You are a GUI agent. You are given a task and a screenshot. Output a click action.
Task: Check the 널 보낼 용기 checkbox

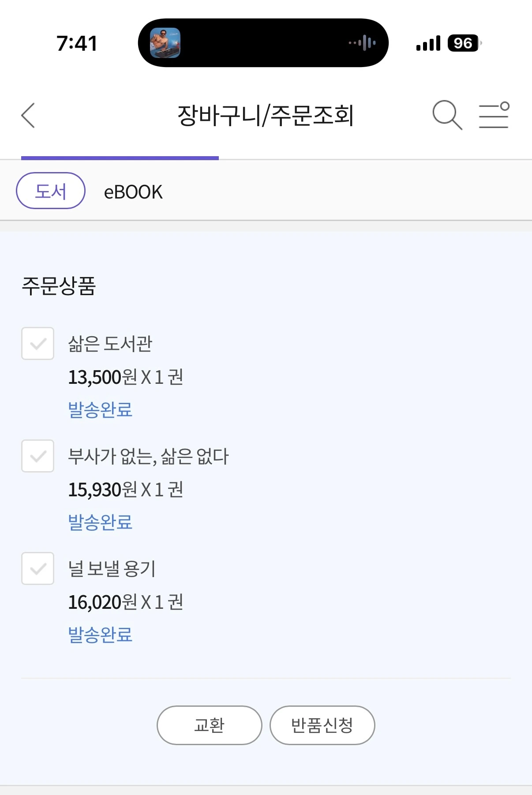point(38,568)
